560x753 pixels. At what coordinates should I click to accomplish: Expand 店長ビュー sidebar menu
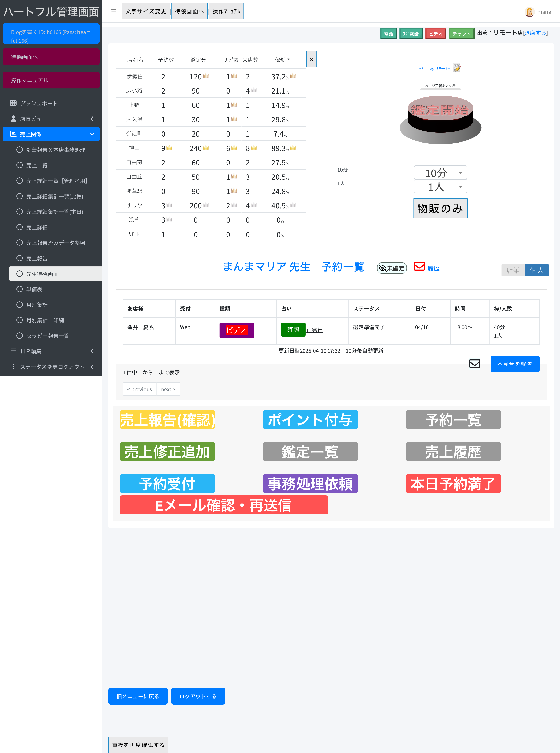51,119
